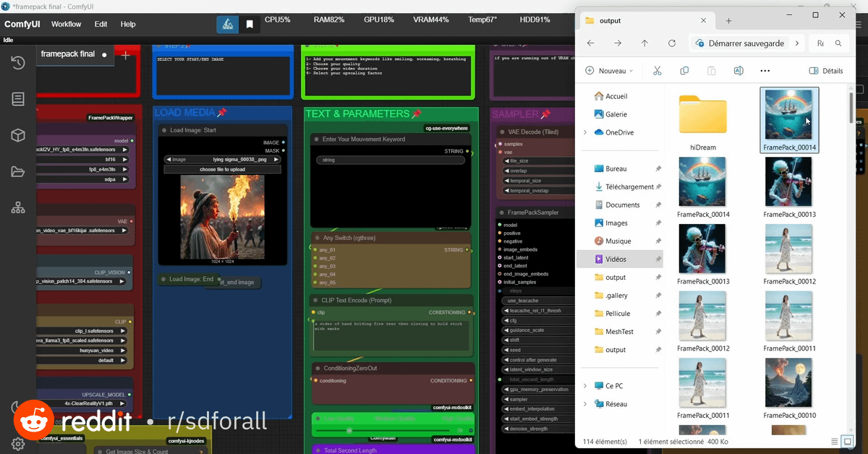This screenshot has width=868, height=454.
Task: Open the node library sidebar icon
Action: click(x=18, y=99)
